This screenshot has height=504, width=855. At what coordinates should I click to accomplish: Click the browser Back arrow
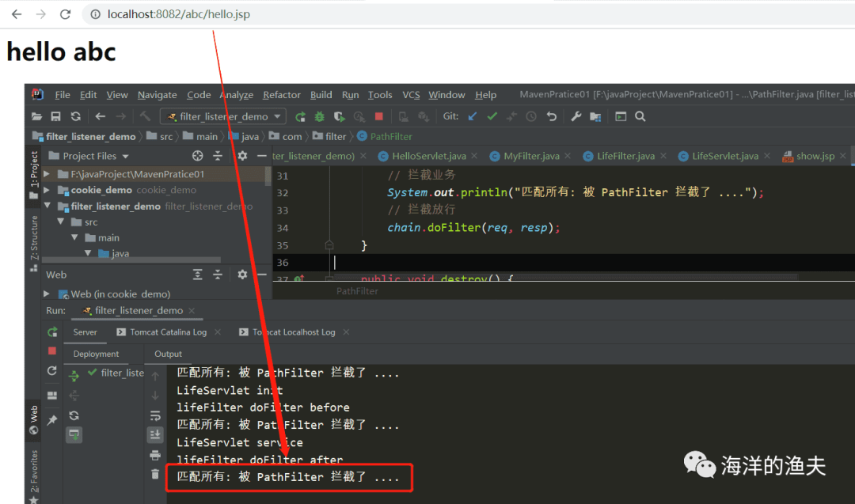click(x=17, y=14)
